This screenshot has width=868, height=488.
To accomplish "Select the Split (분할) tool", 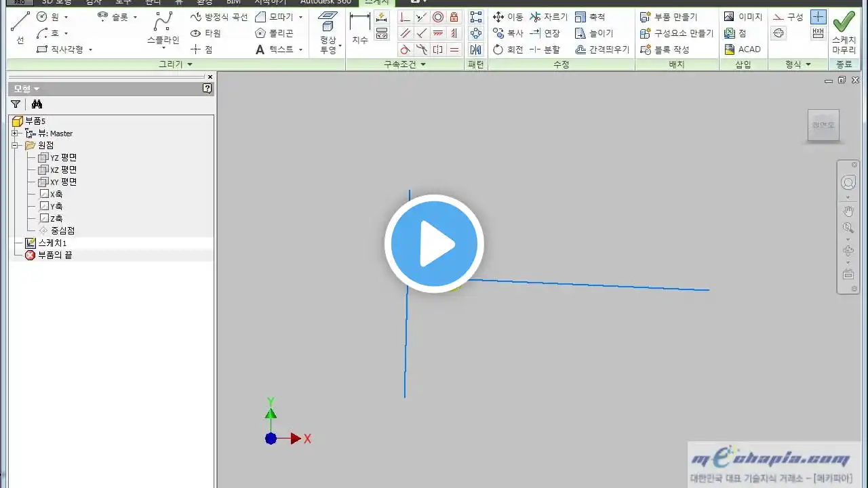I will 545,49.
